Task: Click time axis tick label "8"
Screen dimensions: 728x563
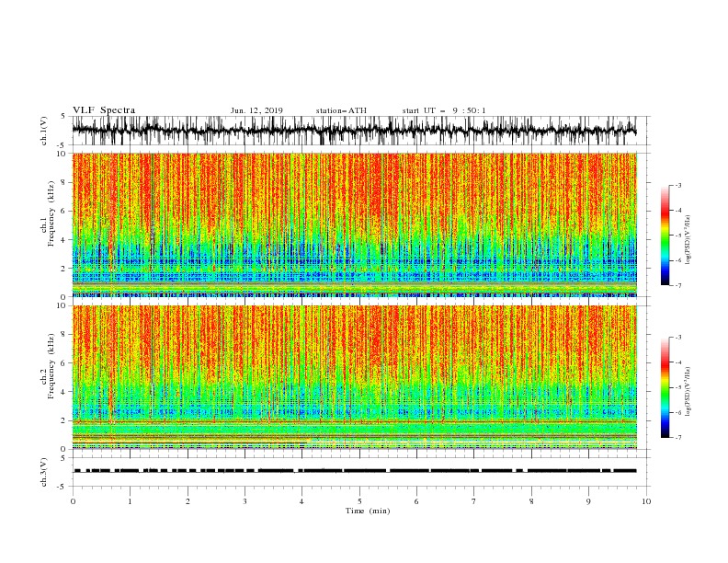Action: 531,501
